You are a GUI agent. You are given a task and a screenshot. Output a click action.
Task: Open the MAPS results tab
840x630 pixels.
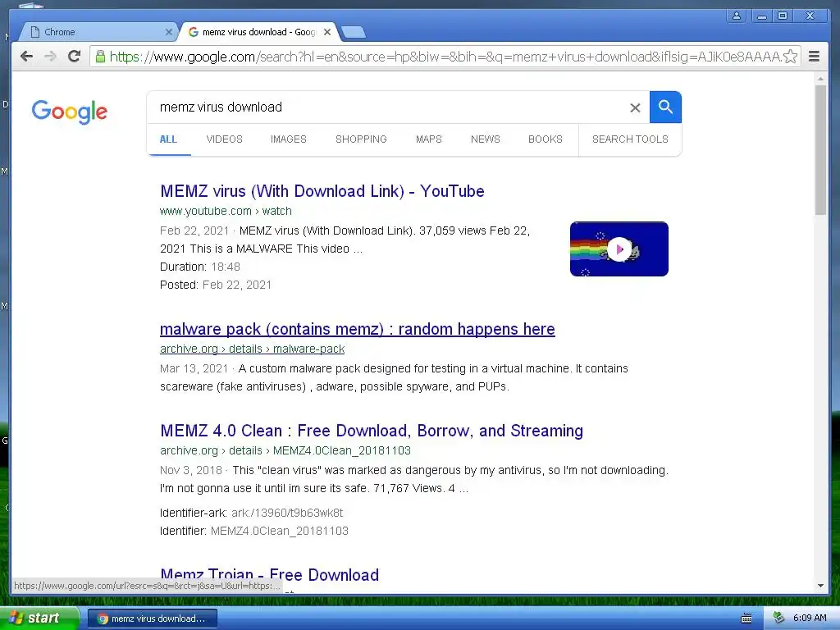click(428, 139)
